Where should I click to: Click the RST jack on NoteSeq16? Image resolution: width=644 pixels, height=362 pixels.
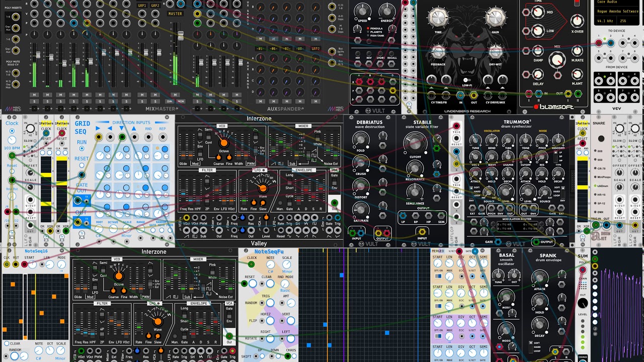click(16, 264)
